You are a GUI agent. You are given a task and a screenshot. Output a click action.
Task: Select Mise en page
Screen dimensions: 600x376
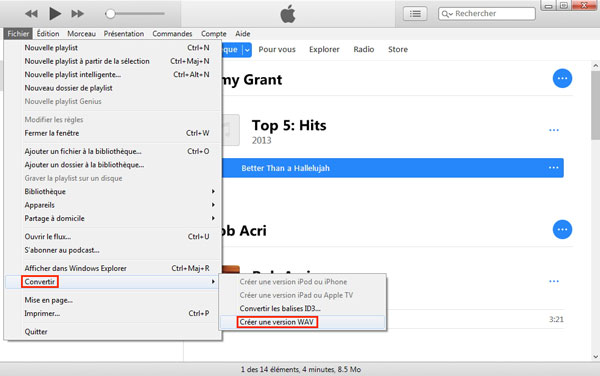(x=113, y=300)
